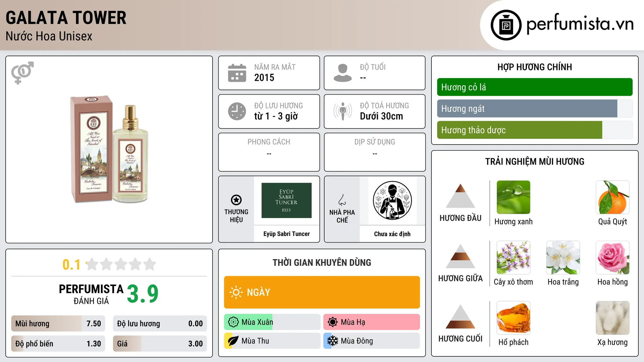
Task: Click the snowflake icon for Mùa Đông
Action: [x=333, y=341]
